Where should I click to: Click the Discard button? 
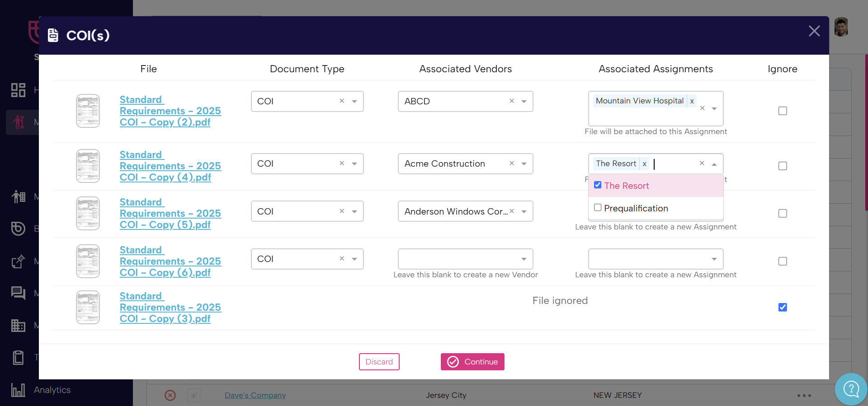pyautogui.click(x=379, y=362)
